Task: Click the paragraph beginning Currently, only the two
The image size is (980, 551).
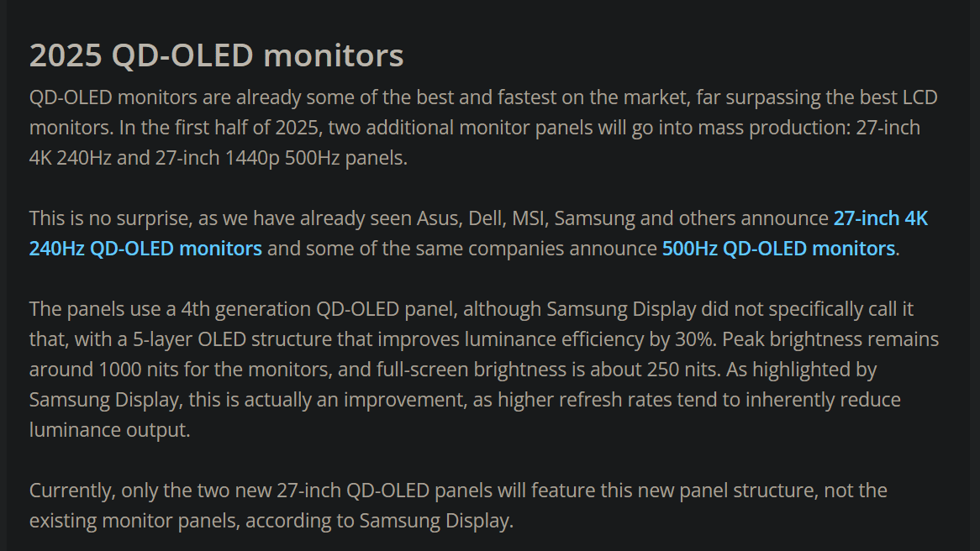Action: click(458, 506)
